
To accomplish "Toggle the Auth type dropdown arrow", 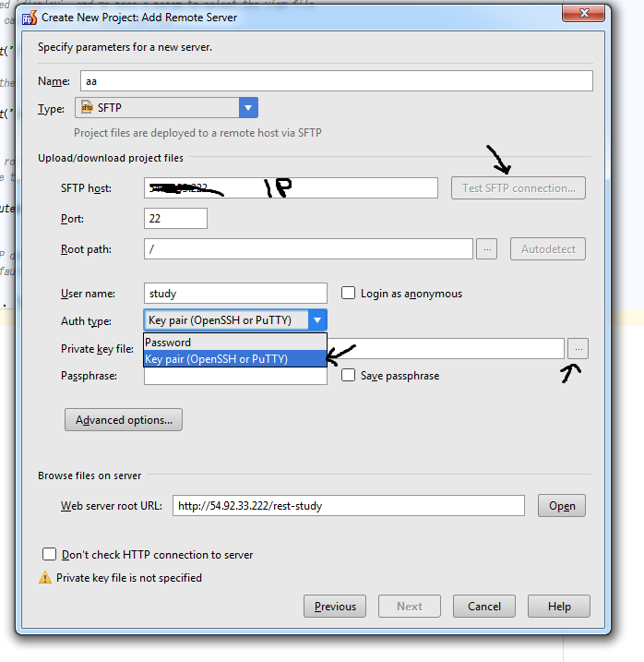I will click(x=317, y=320).
